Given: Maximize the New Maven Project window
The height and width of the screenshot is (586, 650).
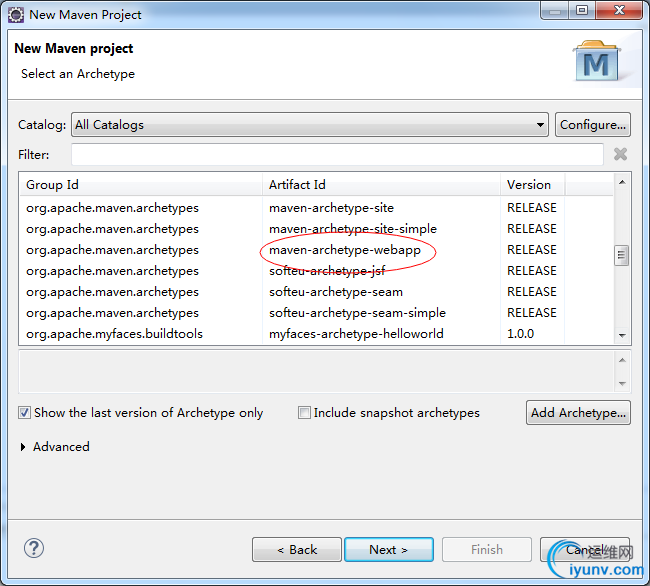Looking at the screenshot, I should pos(582,10).
